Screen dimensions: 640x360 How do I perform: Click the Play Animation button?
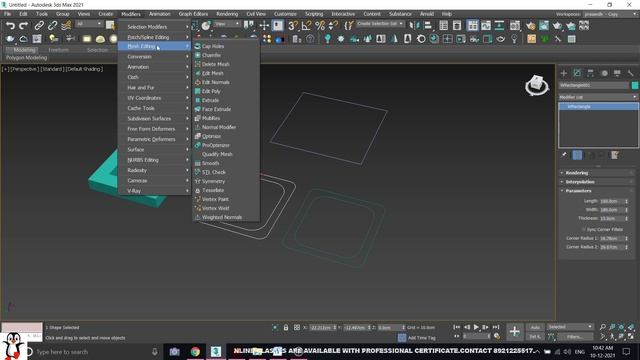pyautogui.click(x=476, y=327)
